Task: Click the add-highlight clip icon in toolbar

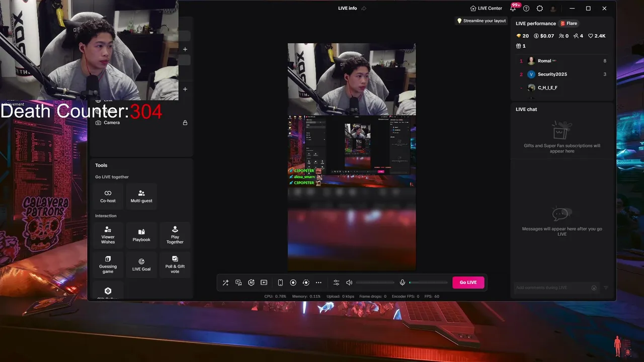Action: tap(264, 283)
